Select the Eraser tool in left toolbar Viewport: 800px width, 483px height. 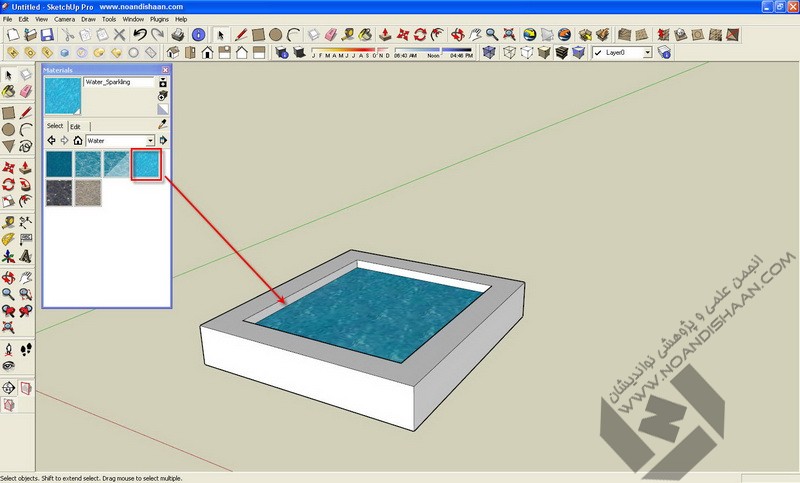click(26, 93)
